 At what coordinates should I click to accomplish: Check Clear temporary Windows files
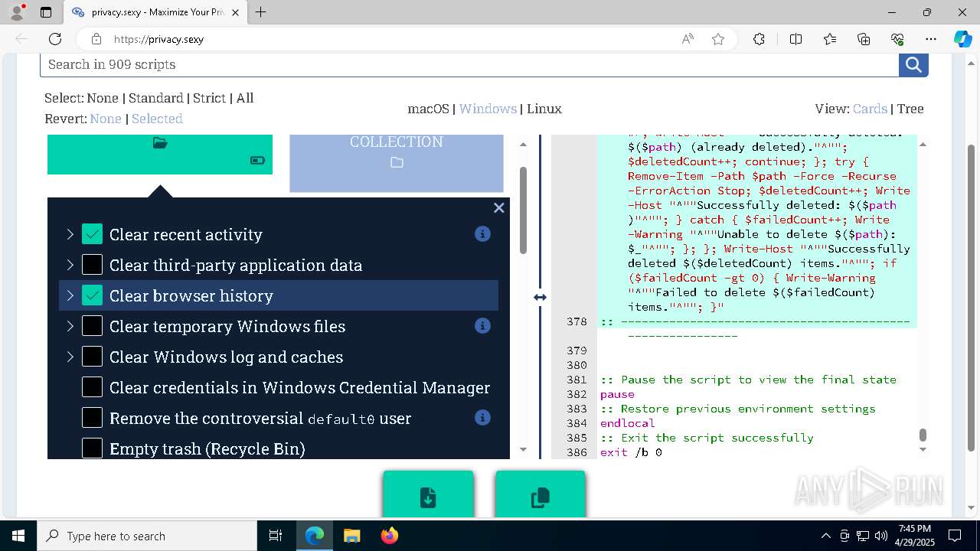(x=92, y=326)
